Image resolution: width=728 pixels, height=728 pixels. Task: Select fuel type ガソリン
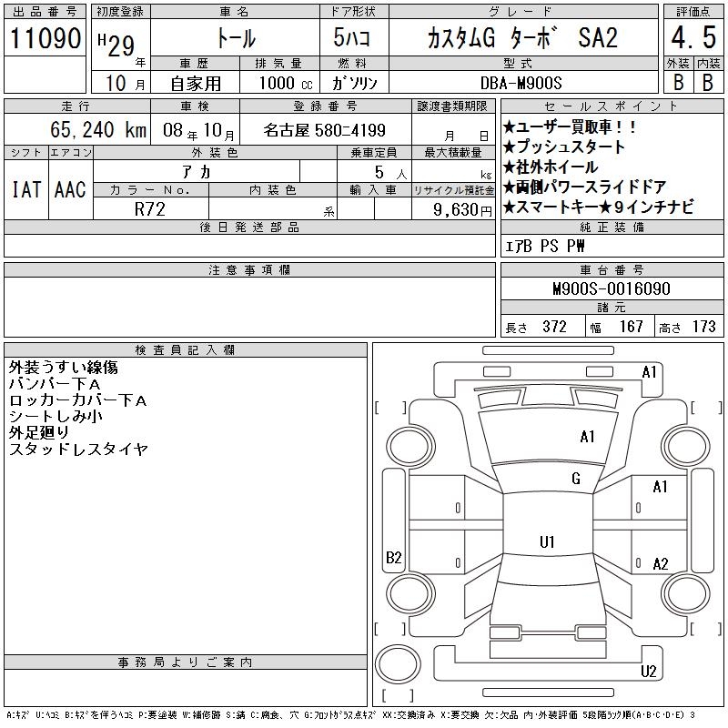click(355, 83)
